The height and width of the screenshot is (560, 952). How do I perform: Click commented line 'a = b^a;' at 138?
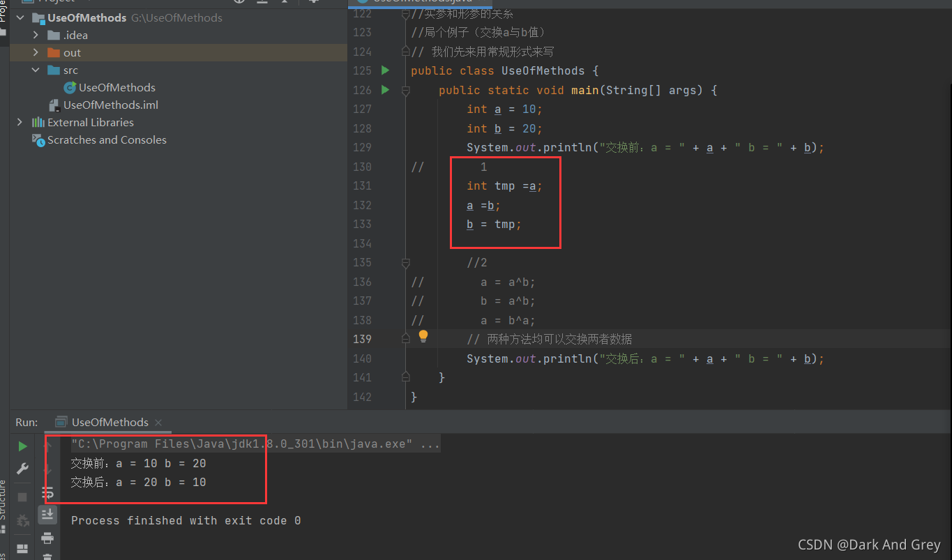(x=508, y=320)
